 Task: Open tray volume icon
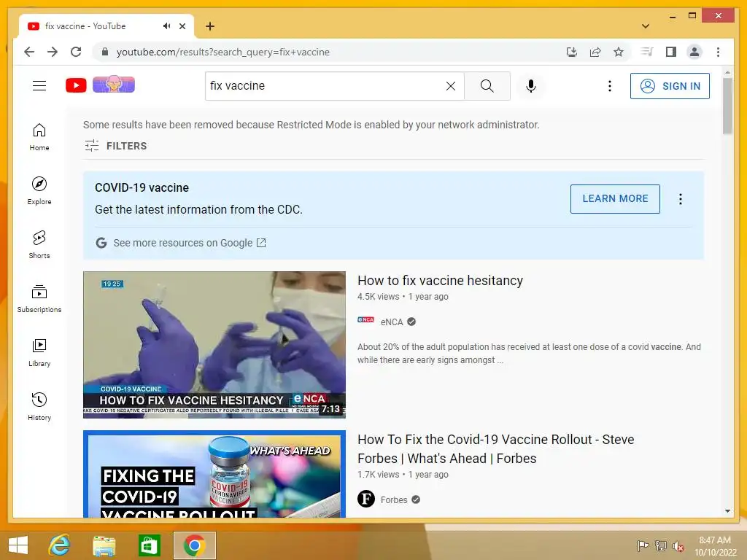coord(678,546)
